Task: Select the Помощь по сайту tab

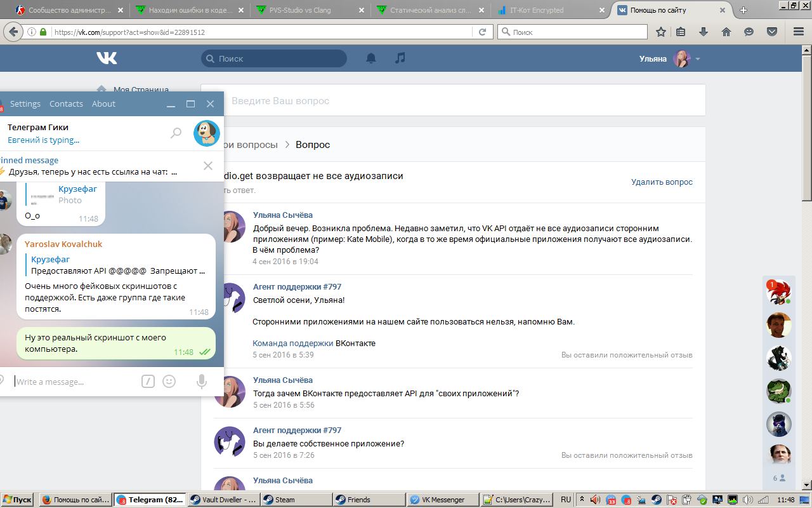Action: (671, 10)
